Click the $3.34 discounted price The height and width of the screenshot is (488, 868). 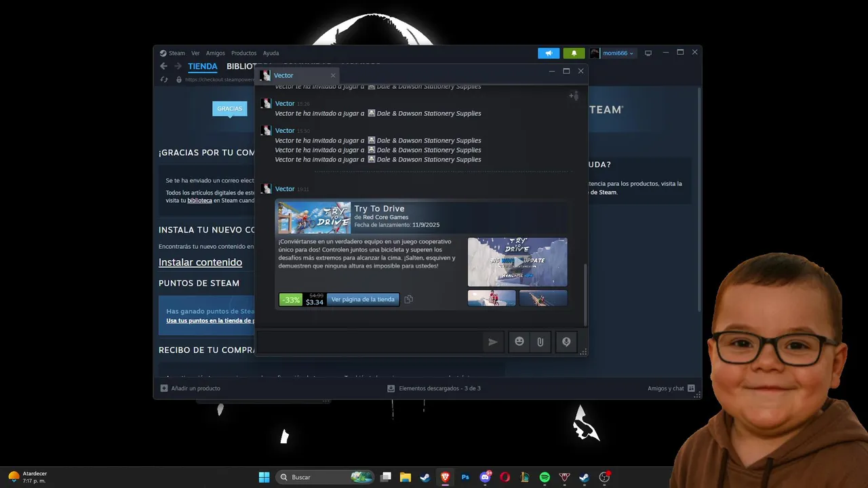[315, 302]
